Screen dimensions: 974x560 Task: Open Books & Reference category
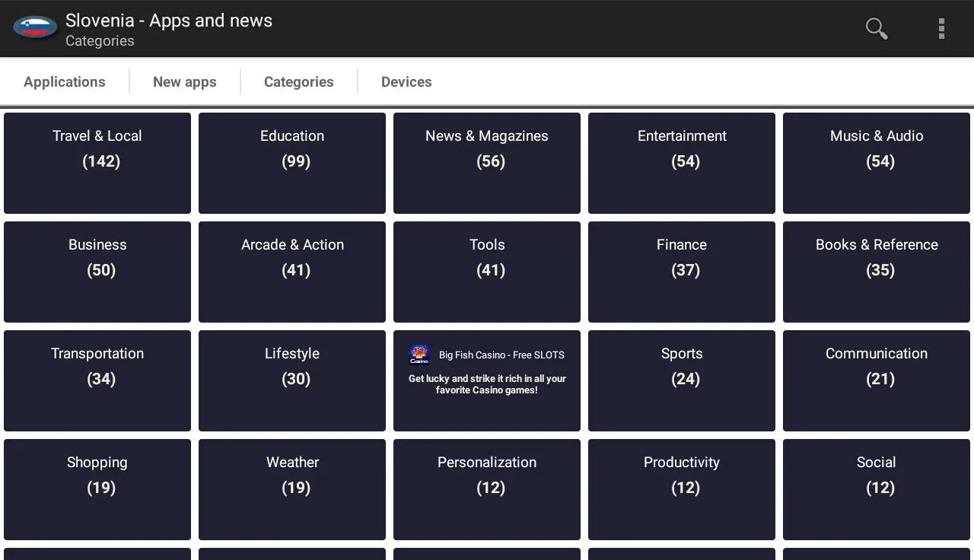tap(877, 272)
